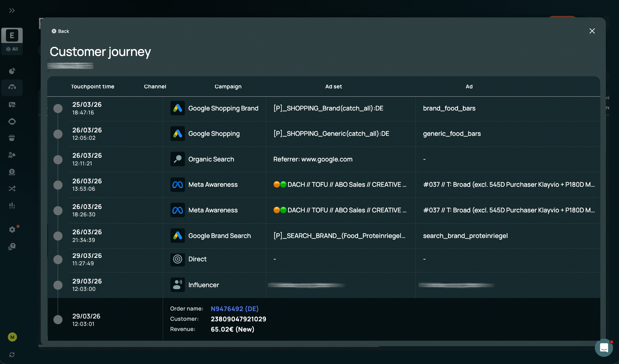Select timeline marker for 26/03/26 21:34:39
619x364 pixels.
58,236
